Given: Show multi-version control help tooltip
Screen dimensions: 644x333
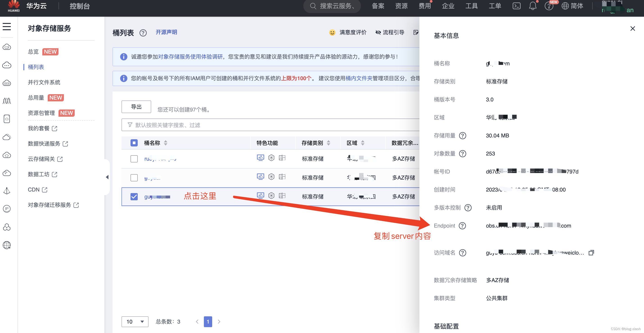Looking at the screenshot, I should click(x=468, y=208).
